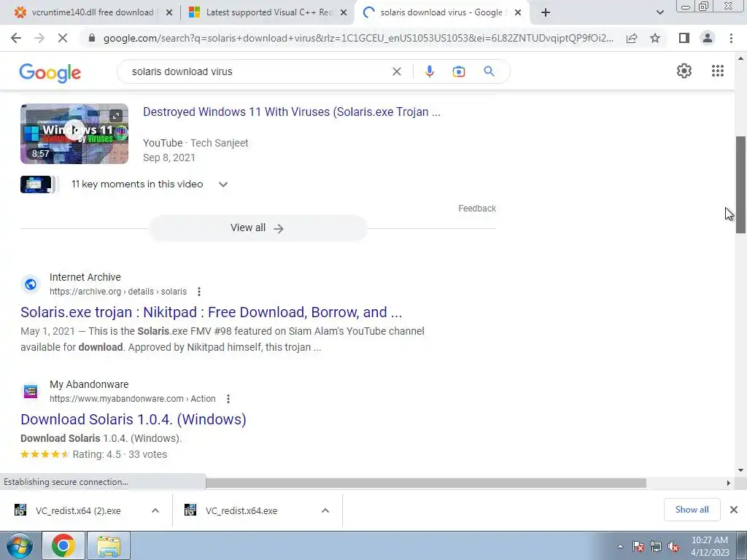This screenshot has height=560, width=747.
Task: Open Internet Archive result options menu
Action: [x=199, y=292]
